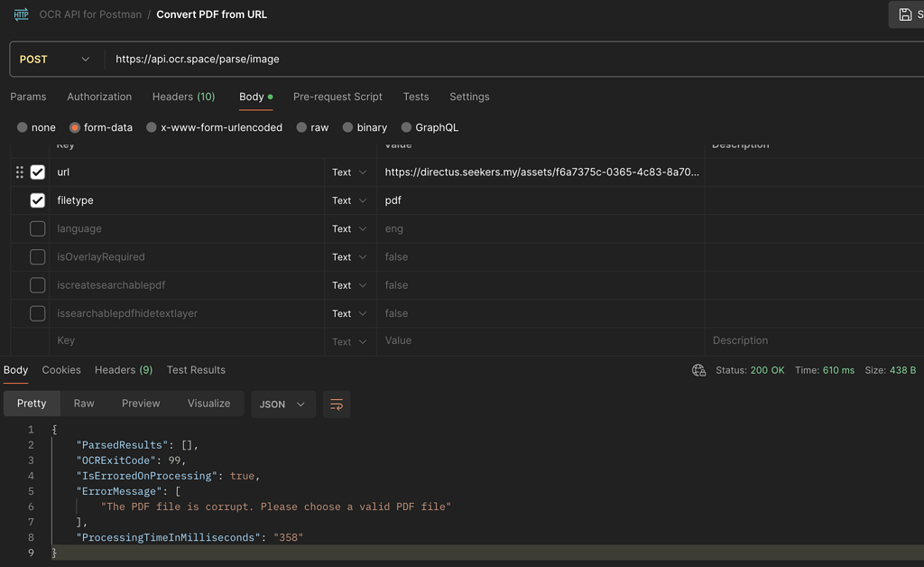Open the Cookies tab in the response

tap(60, 370)
